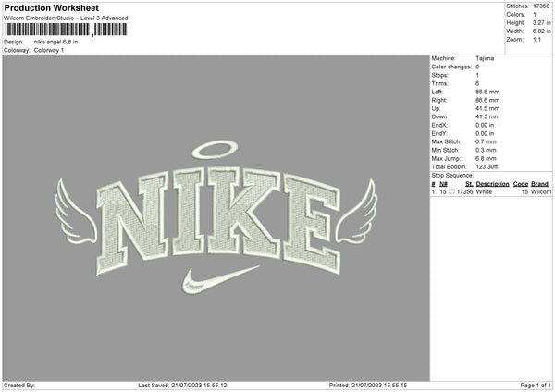Select the Wilcom EmbroideryStudio Level 3 Advanced text
Viewport: 555px width, 392px height.
click(x=66, y=18)
